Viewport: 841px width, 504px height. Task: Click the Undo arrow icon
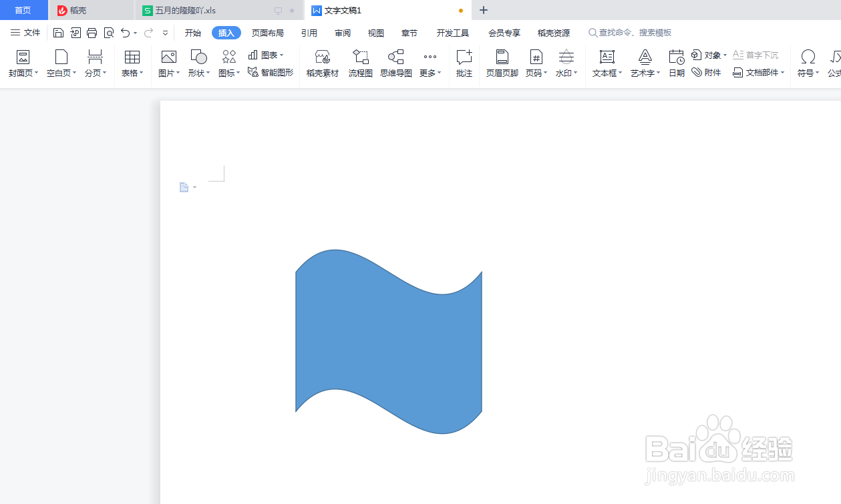[125, 33]
